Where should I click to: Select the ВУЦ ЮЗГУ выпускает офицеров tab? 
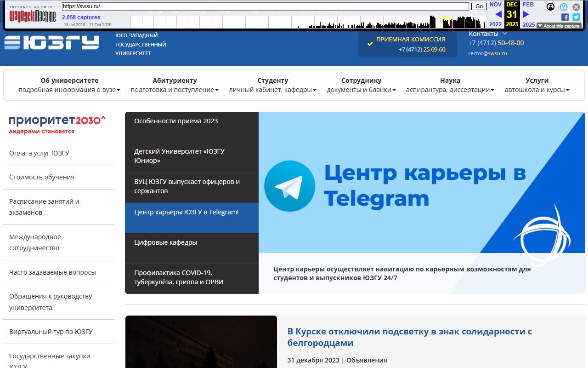tap(192, 187)
